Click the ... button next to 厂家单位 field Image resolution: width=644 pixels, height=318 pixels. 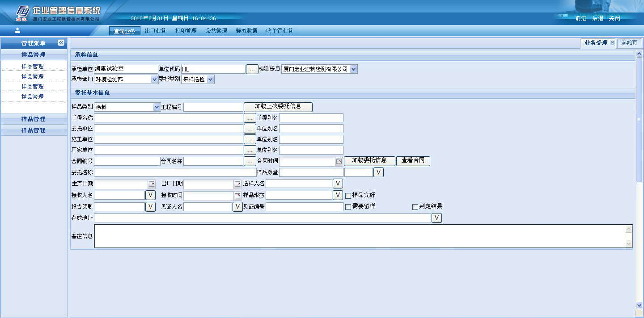(x=250, y=150)
